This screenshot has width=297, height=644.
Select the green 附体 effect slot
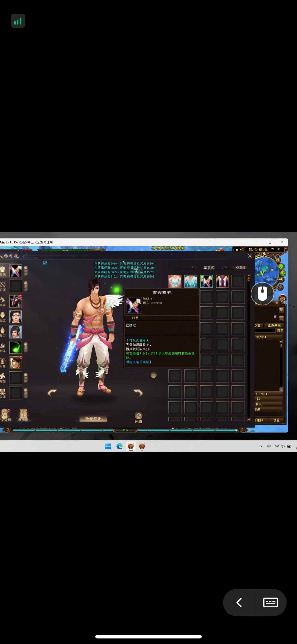[x=15, y=347]
